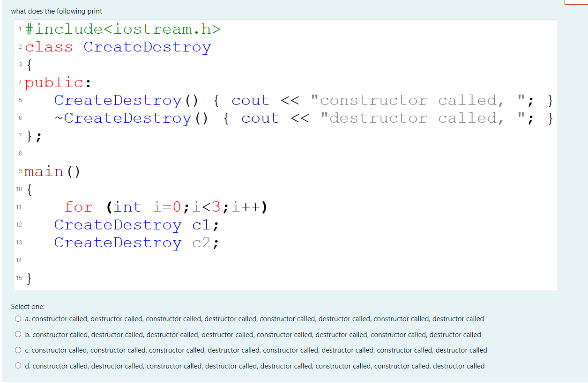Viewport: 588px width, 383px height.
Task: Select answer option d radio button
Action: point(18,365)
